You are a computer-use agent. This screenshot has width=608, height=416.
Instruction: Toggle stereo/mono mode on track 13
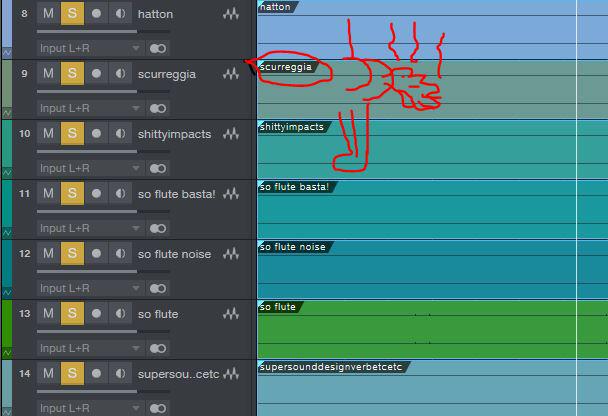point(158,349)
